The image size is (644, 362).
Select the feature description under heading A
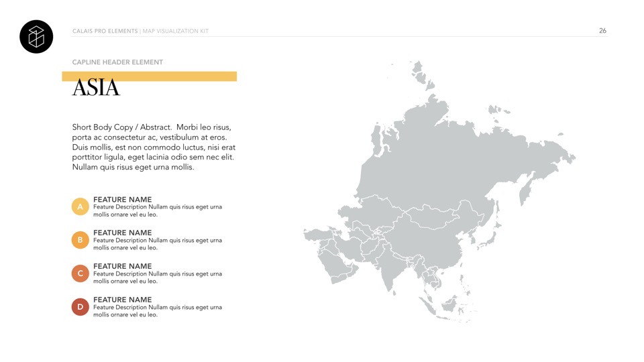[157, 211]
